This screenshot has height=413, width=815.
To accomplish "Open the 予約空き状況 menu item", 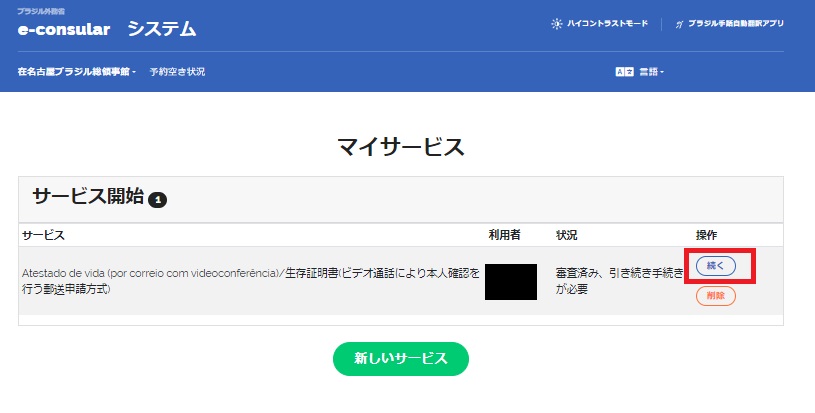I will [x=177, y=72].
